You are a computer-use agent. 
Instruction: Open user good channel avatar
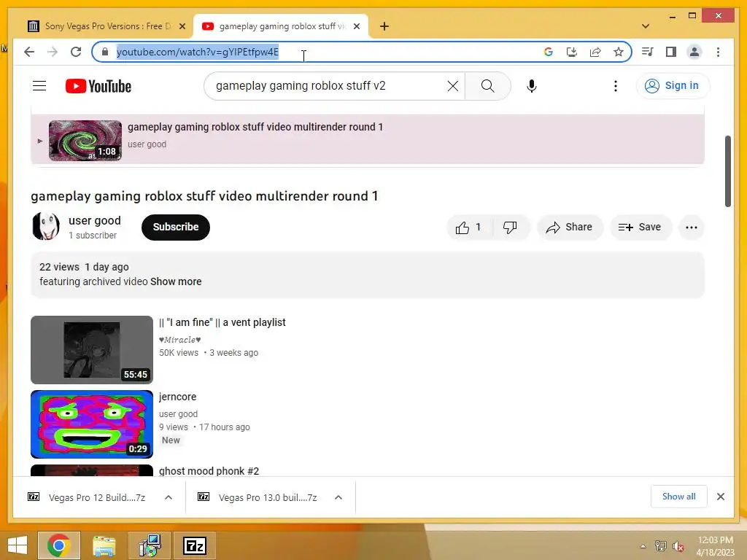click(46, 226)
